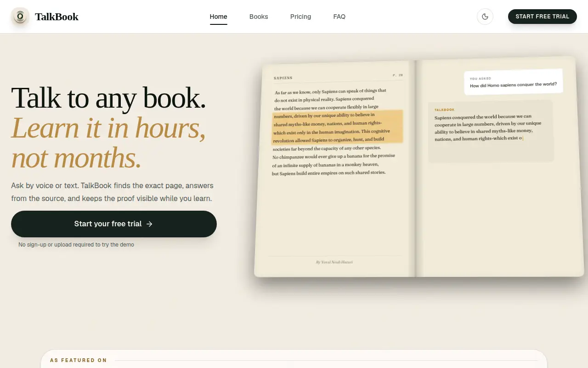Open the Pricing nav item
The height and width of the screenshot is (368, 588).
point(300,17)
